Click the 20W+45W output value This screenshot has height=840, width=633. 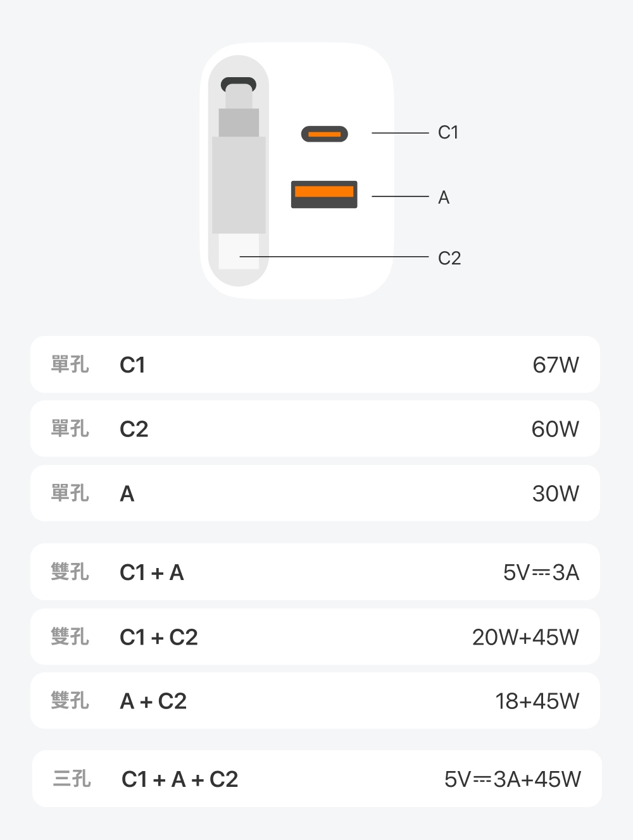(x=525, y=638)
